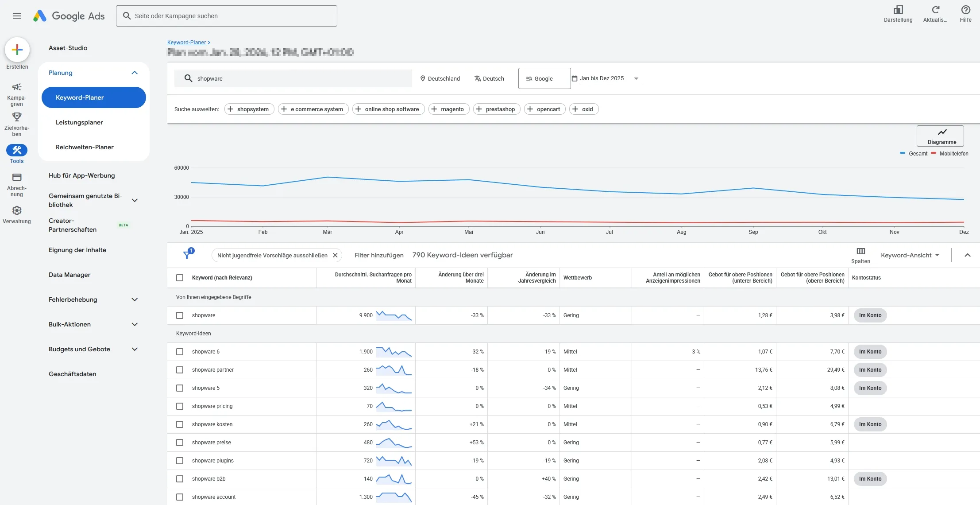
Task: Expand the Fehlerbehebung menu section
Action: point(93,299)
